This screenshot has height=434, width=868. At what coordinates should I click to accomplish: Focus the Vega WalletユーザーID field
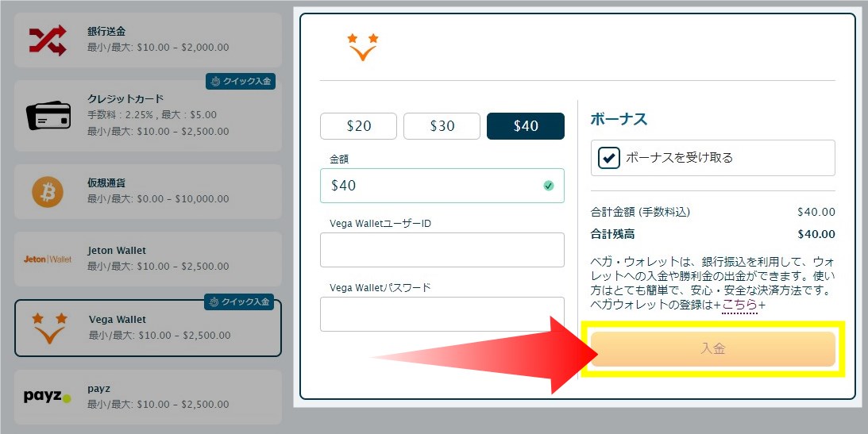point(442,250)
